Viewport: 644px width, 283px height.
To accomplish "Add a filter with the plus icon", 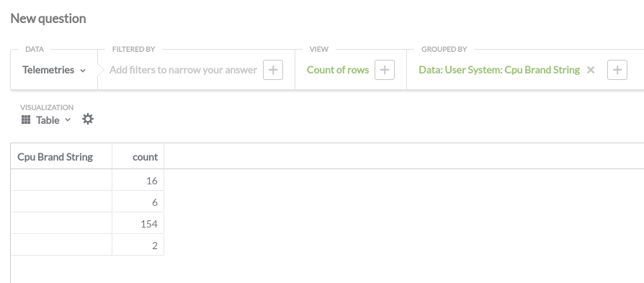I will [x=273, y=70].
